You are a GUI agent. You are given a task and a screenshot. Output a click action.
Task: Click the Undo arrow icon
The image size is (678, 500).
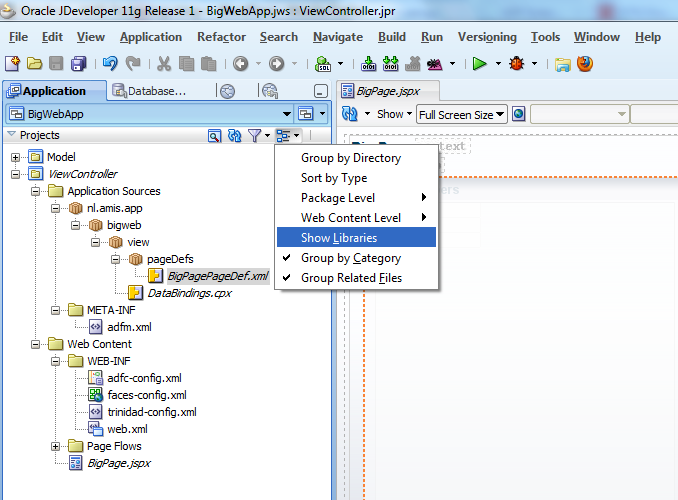click(109, 63)
